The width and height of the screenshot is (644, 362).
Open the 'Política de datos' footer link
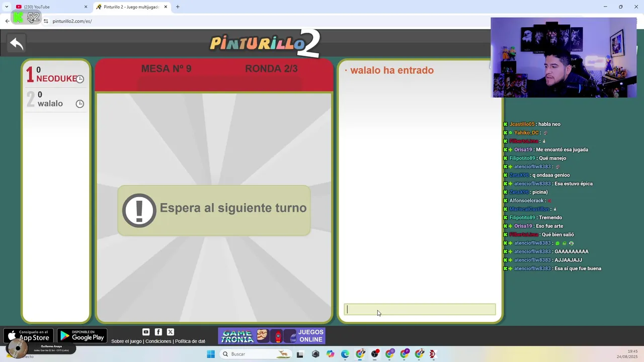(x=190, y=341)
